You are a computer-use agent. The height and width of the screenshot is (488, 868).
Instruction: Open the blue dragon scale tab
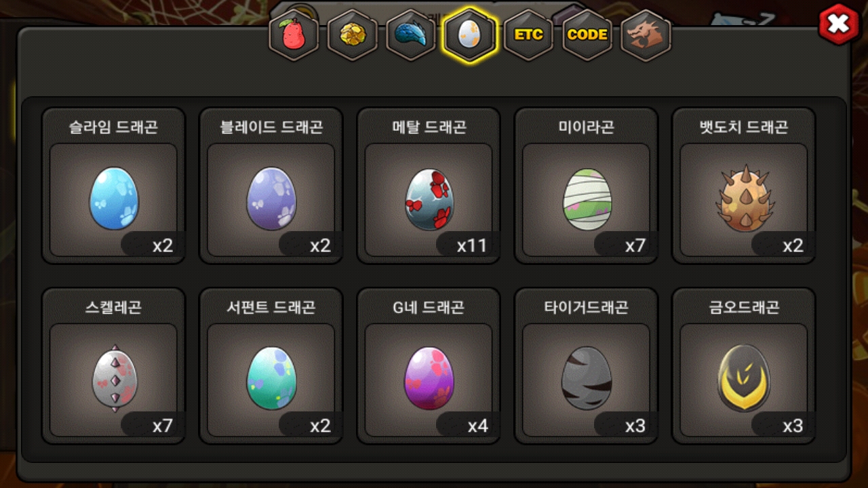coord(411,35)
